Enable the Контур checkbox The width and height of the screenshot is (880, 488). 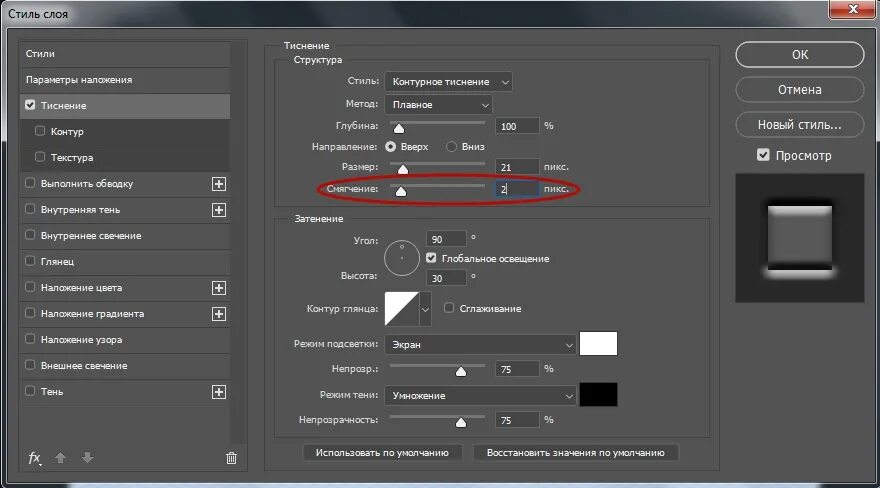(40, 131)
